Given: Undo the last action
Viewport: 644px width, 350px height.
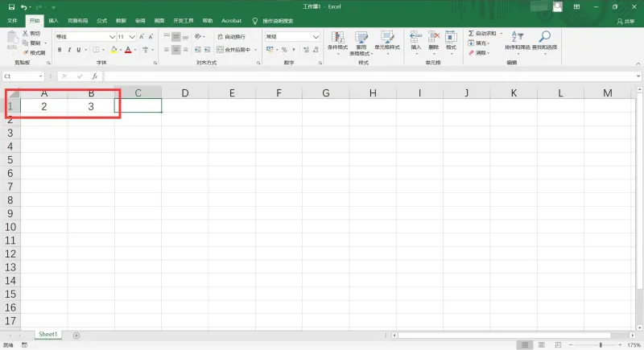Looking at the screenshot, I should click(x=23, y=7).
